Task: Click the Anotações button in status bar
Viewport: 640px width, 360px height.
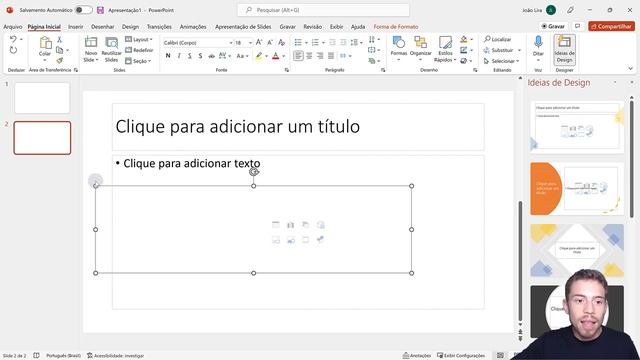Action: point(417,356)
